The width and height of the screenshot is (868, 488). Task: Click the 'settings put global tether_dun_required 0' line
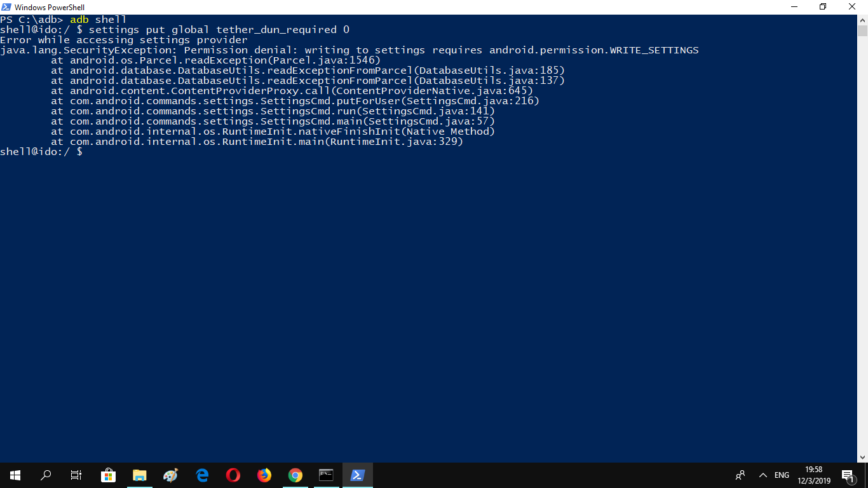[x=219, y=30]
